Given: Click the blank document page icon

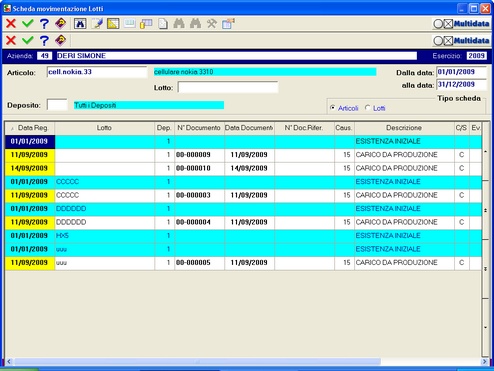Looking at the screenshot, I should 163,24.
